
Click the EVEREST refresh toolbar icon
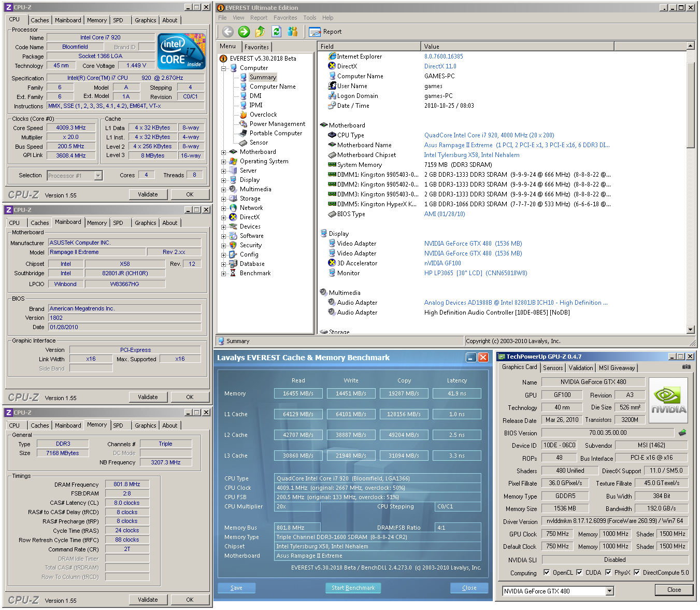tap(277, 32)
